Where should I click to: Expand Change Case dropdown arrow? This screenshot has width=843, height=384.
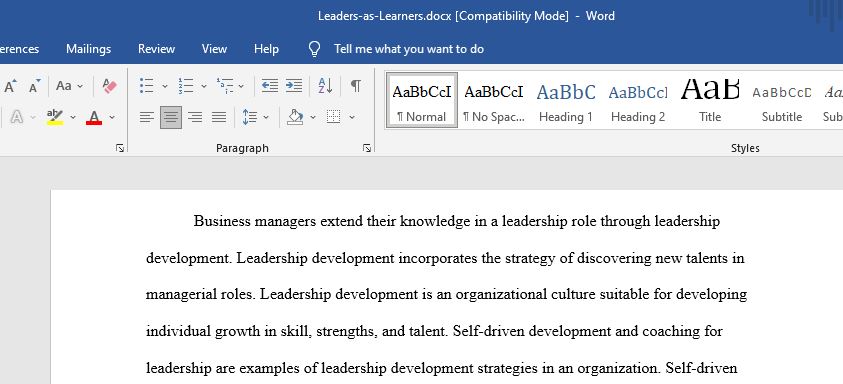pyautogui.click(x=80, y=86)
